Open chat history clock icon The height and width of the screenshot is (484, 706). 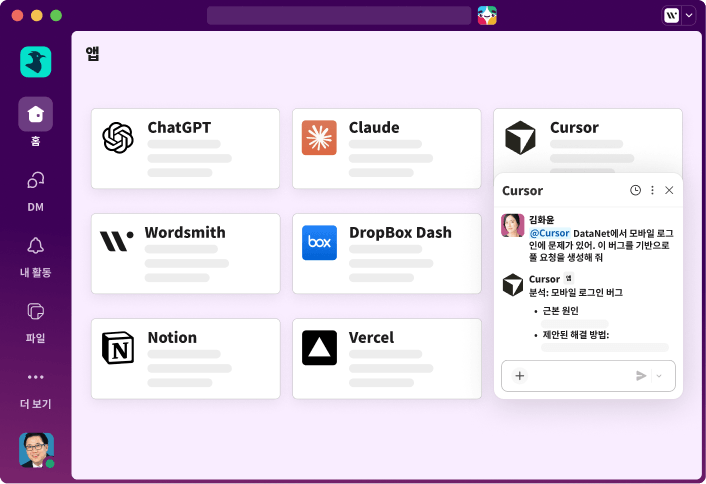pos(635,190)
